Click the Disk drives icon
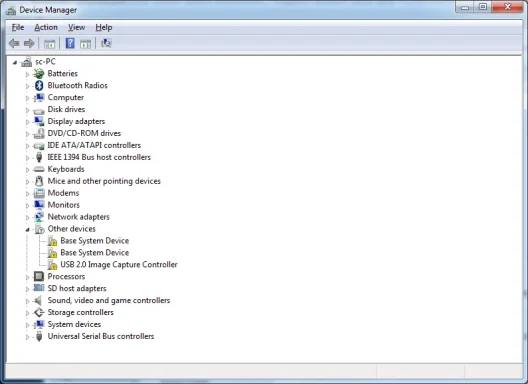This screenshot has width=528, height=384. (39, 110)
